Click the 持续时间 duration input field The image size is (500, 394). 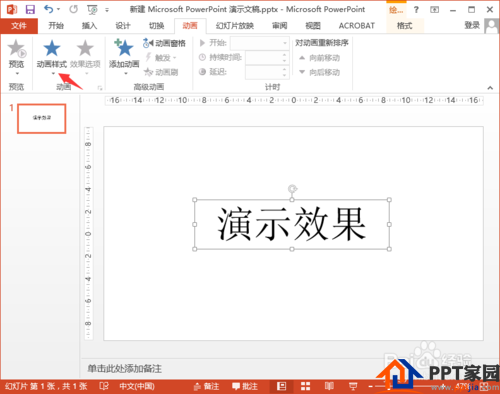coord(263,58)
